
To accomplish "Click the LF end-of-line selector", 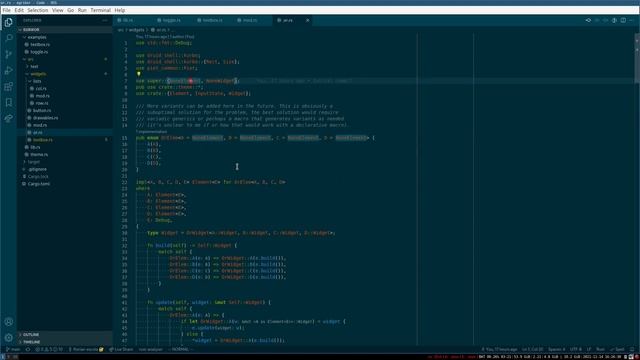I will (x=589, y=349).
